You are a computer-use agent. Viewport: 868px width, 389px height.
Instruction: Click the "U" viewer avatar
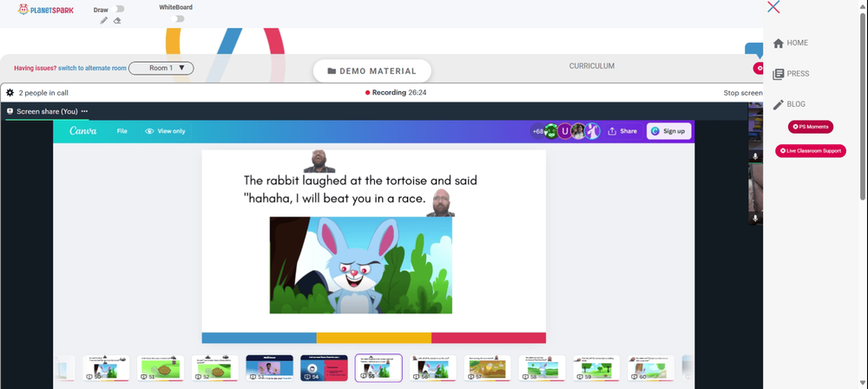pyautogui.click(x=565, y=131)
